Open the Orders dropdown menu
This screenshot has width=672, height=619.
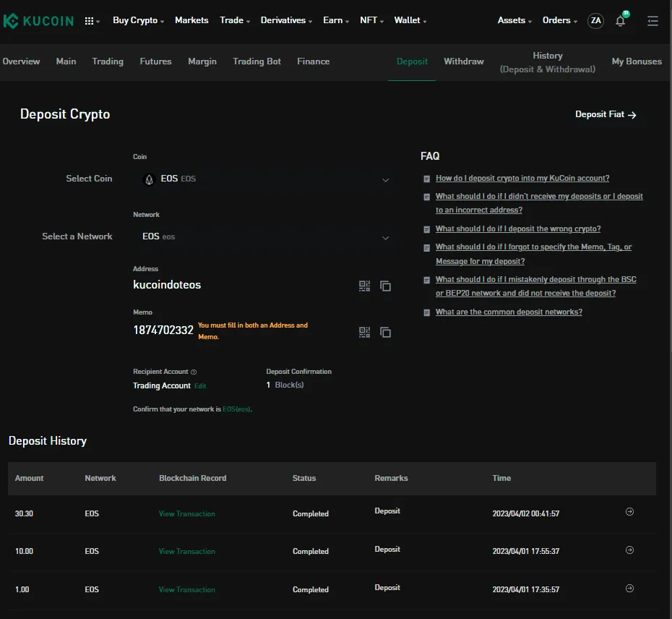pyautogui.click(x=560, y=20)
